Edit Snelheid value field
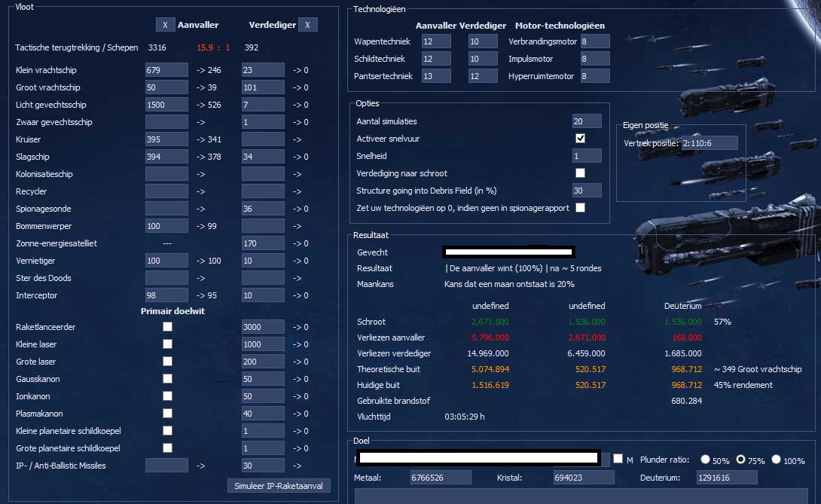This screenshot has width=821, height=504. [587, 156]
